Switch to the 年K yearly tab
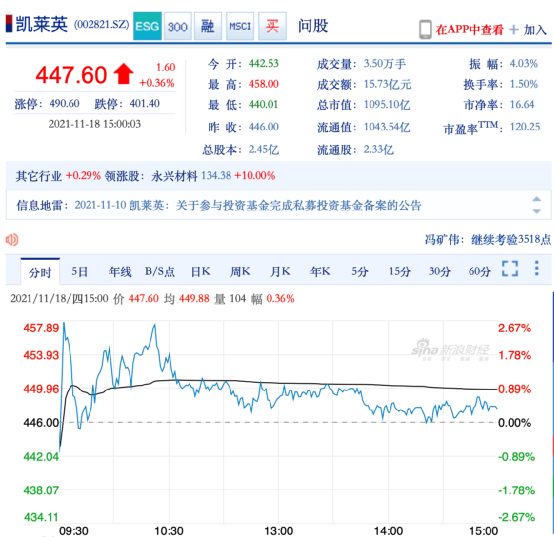Screen dimensions: 554x537 tap(320, 271)
